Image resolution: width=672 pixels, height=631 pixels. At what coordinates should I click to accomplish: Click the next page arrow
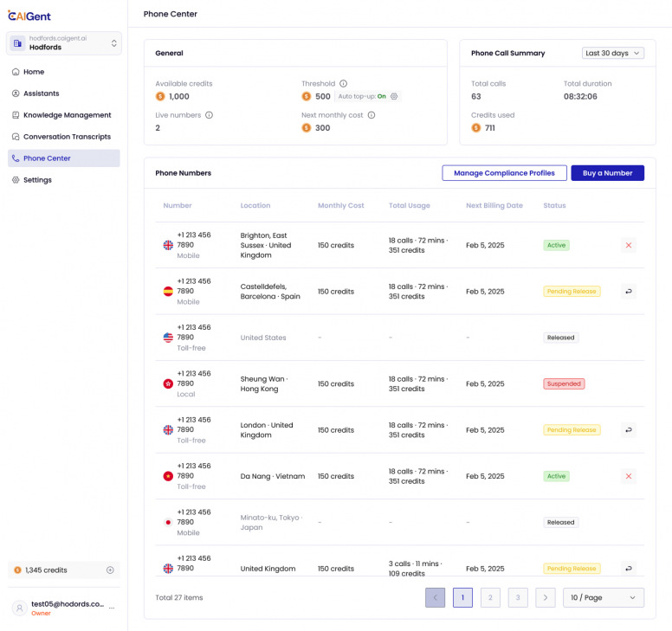click(545, 597)
